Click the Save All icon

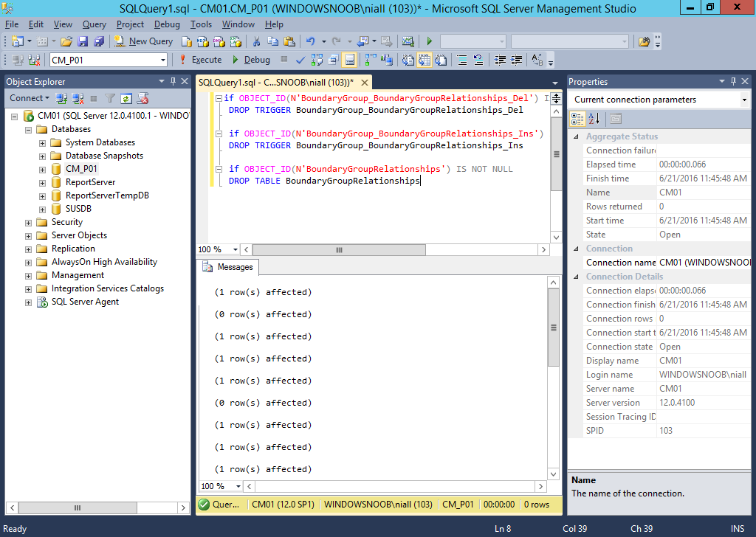[x=99, y=42]
